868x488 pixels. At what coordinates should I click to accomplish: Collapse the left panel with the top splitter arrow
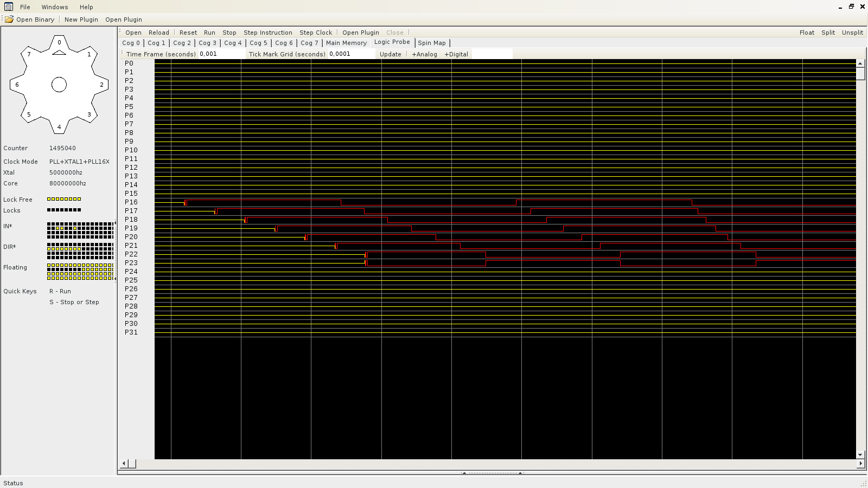(115, 223)
